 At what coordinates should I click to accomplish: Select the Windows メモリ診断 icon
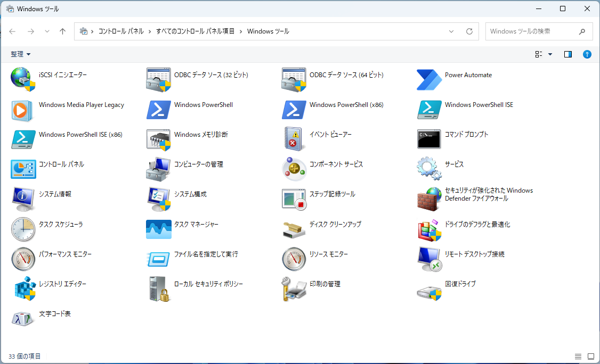point(158,139)
